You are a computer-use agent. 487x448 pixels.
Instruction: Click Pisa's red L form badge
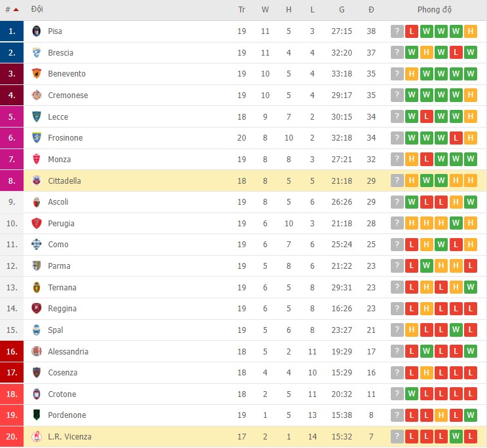coord(412,31)
